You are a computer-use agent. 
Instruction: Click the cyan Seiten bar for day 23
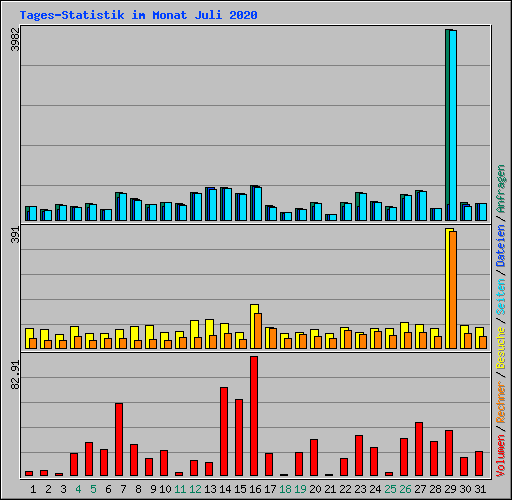tap(363, 207)
